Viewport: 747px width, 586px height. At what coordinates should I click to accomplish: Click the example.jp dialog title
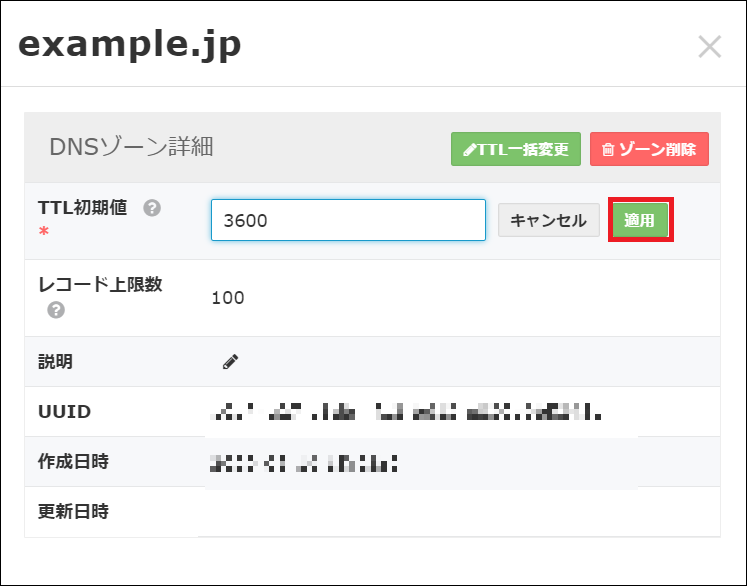click(x=130, y=46)
